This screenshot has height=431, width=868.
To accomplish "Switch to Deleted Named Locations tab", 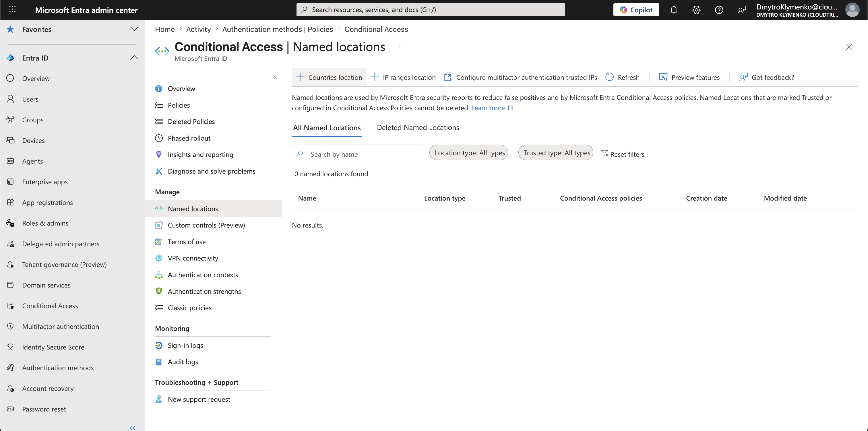I will tap(418, 127).
